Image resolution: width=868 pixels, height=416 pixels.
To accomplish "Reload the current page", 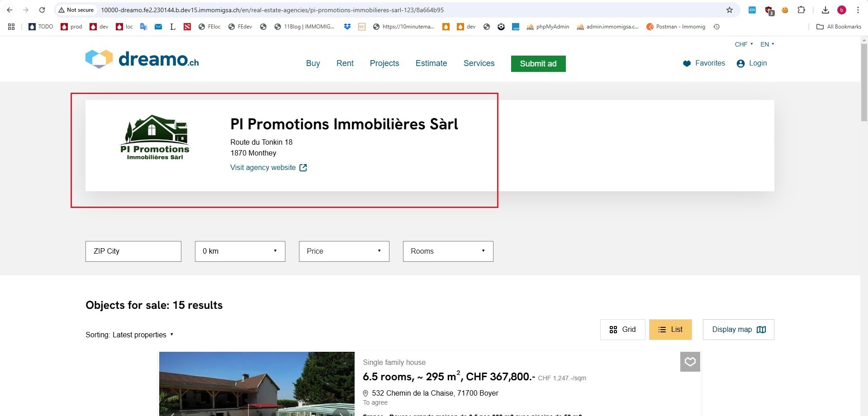I will click(42, 10).
